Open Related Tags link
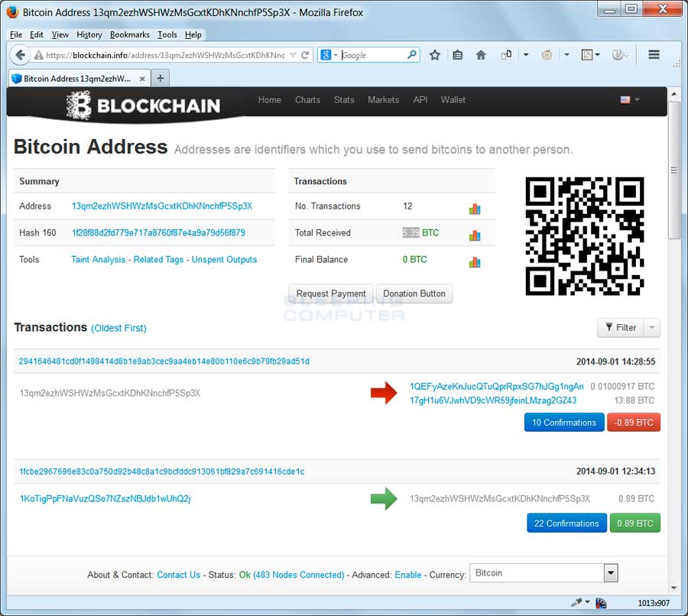Image resolution: width=688 pixels, height=616 pixels. tap(158, 259)
